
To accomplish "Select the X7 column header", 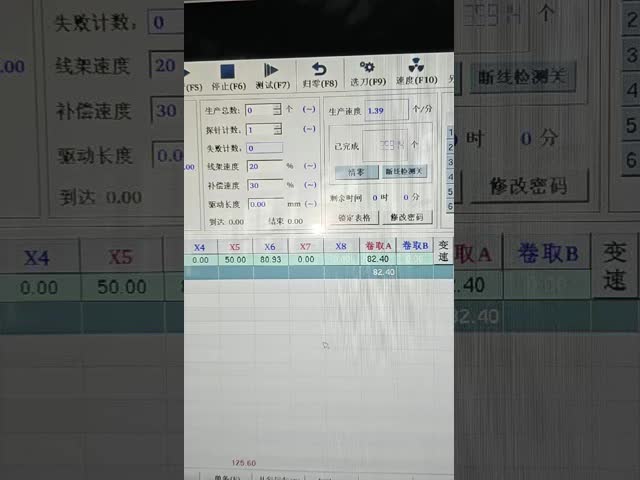I will tap(305, 247).
